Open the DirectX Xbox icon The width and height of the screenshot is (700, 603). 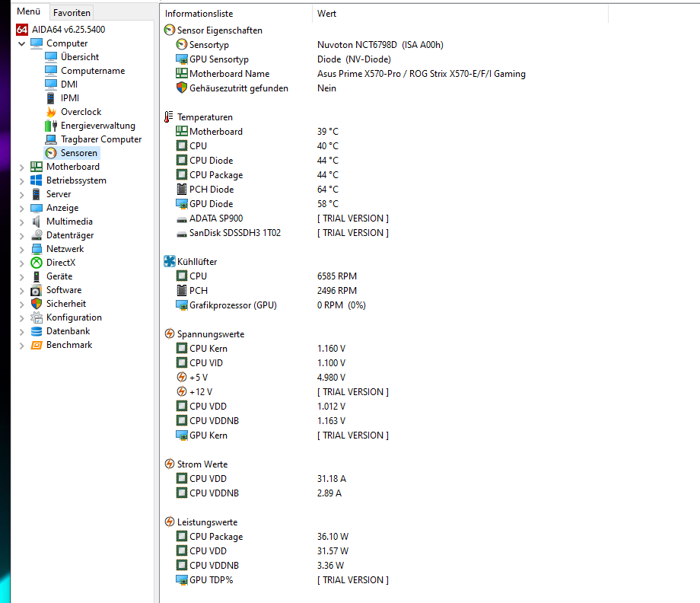(37, 263)
